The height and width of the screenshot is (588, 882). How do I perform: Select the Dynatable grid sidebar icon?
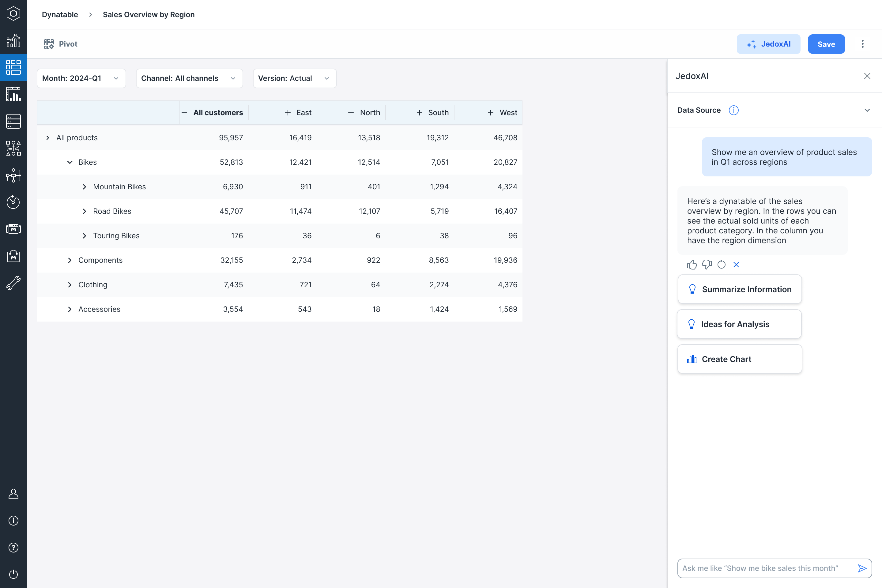pos(13,67)
